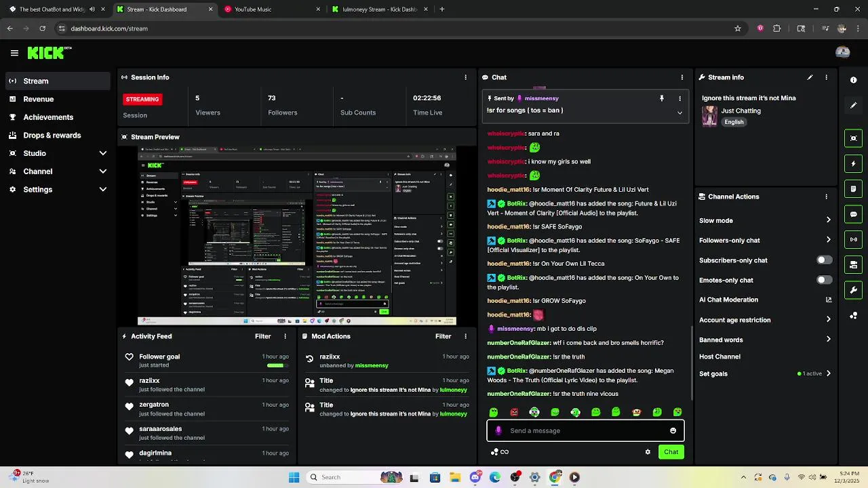Toggle the document-style widget icon in the right rail
The width and height of the screenshot is (868, 488).
853,188
